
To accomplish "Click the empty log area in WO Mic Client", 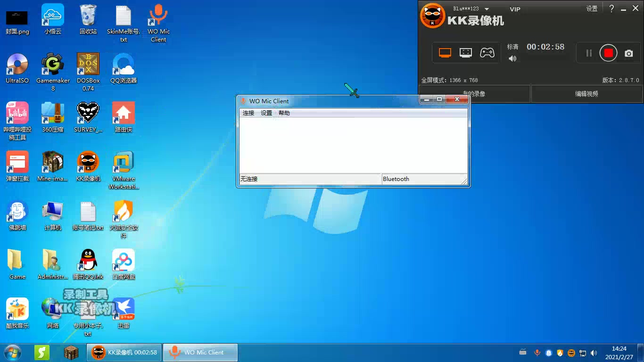I will point(354,145).
